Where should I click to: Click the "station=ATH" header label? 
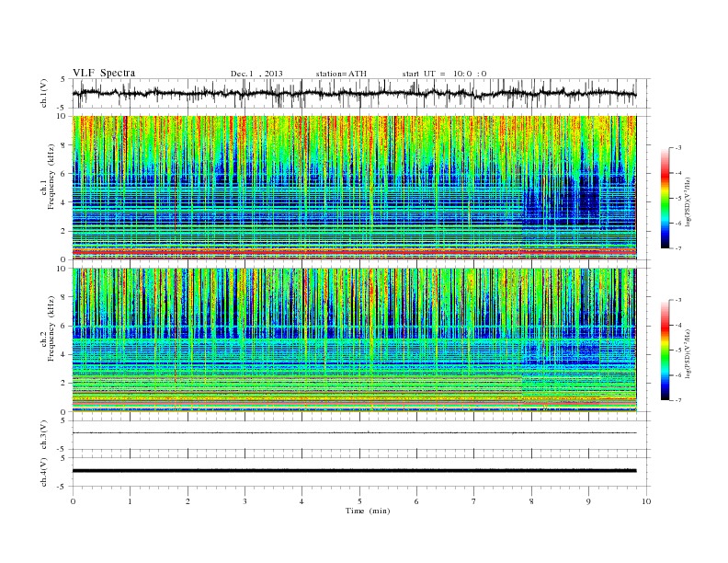341,74
